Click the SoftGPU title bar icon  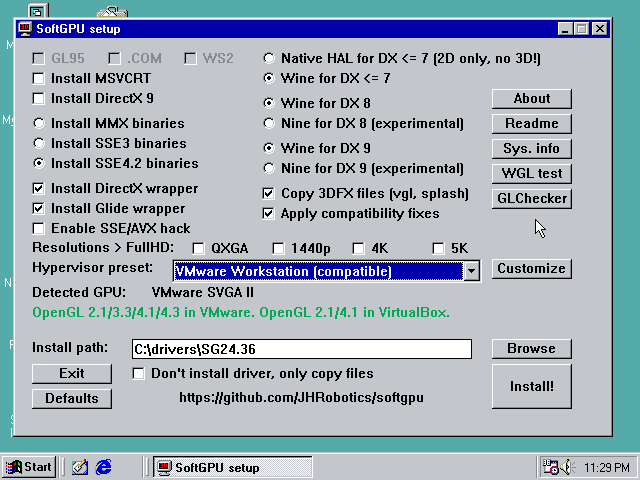click(25, 29)
